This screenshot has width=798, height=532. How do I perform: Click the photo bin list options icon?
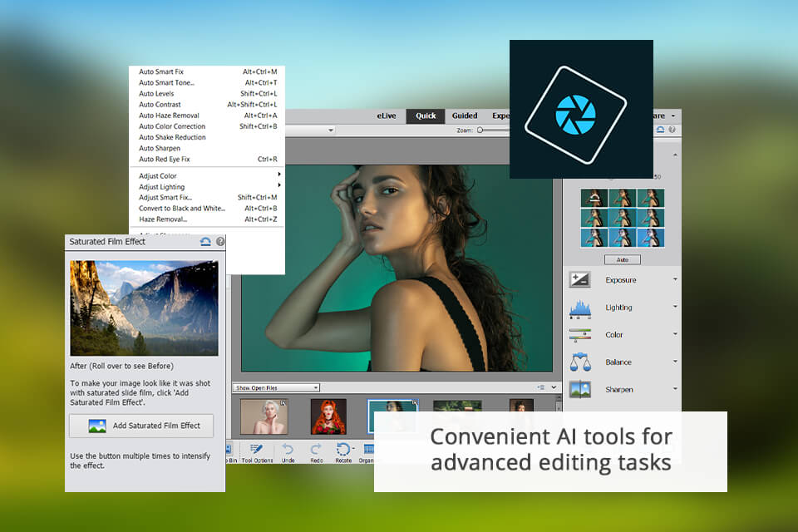pyautogui.click(x=540, y=387)
